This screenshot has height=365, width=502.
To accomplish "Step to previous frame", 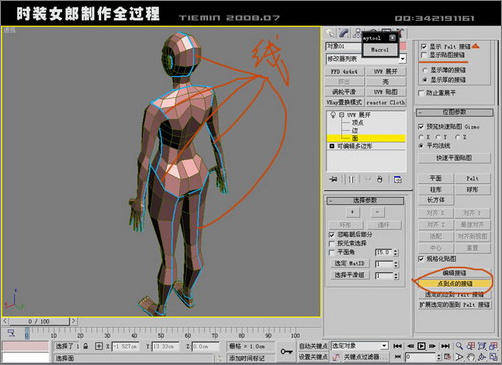I will (x=410, y=346).
